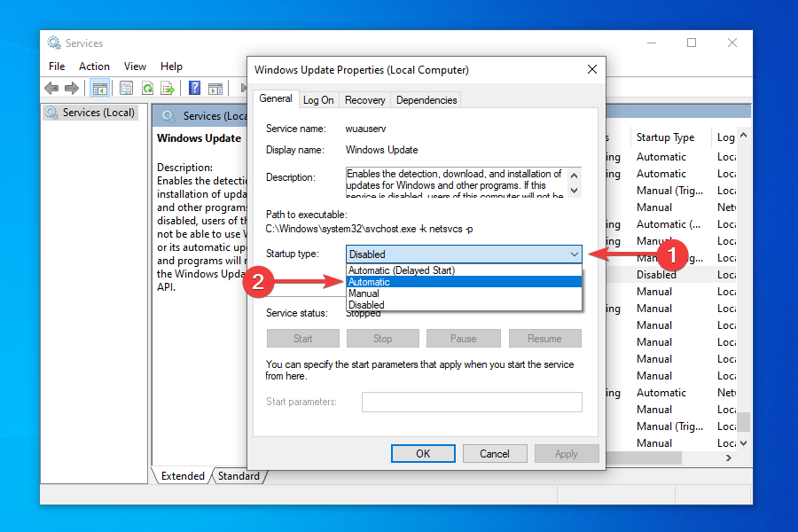Open the View menu
Image resolution: width=798 pixels, height=532 pixels.
click(x=135, y=66)
